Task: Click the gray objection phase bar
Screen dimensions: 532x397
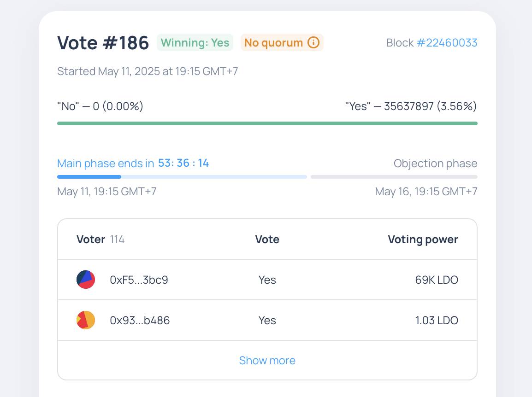Action: tap(394, 177)
